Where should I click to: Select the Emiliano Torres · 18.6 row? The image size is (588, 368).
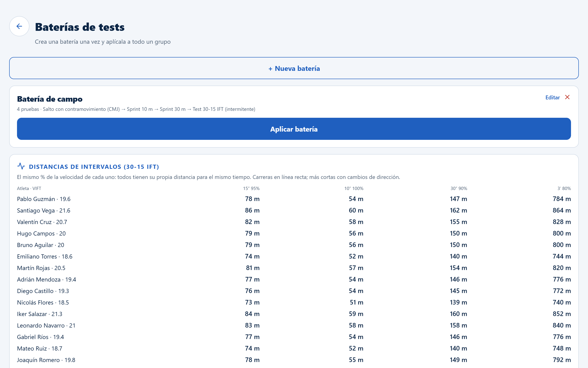[x=294, y=256]
